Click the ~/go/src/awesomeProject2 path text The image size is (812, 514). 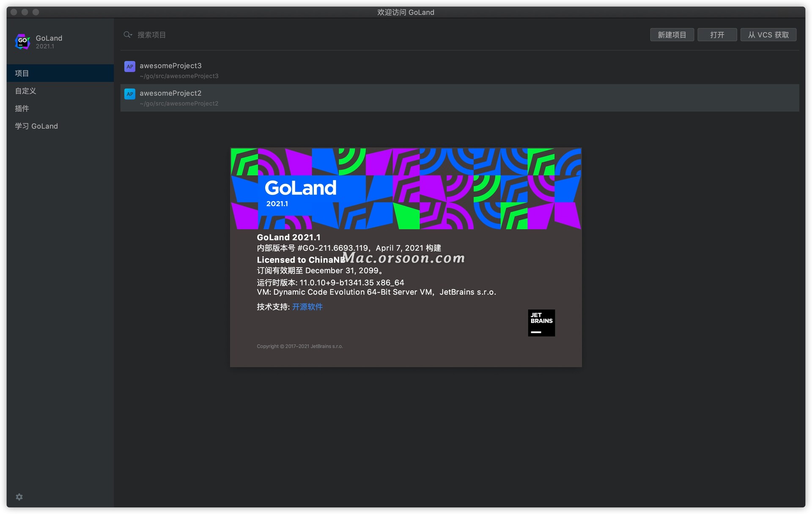179,104
